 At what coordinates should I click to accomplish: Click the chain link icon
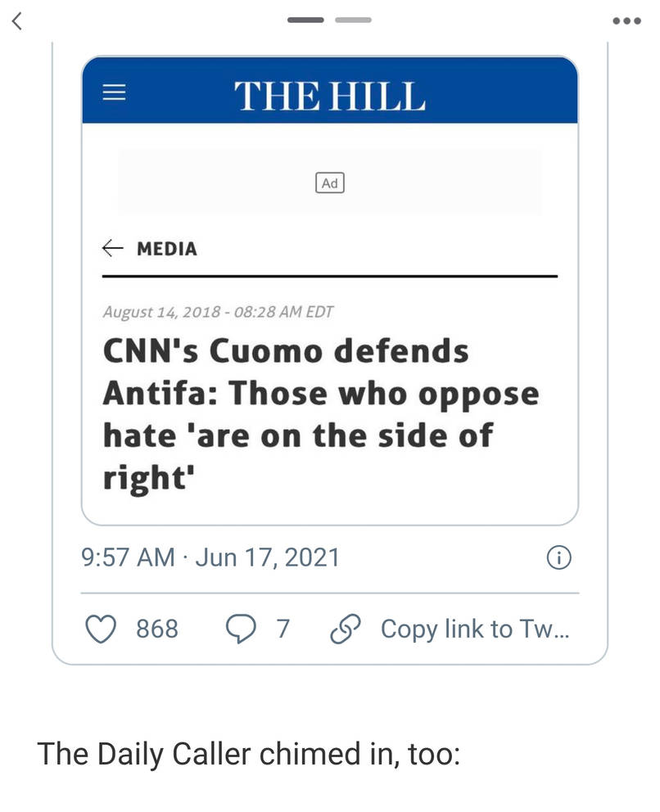pos(345,629)
